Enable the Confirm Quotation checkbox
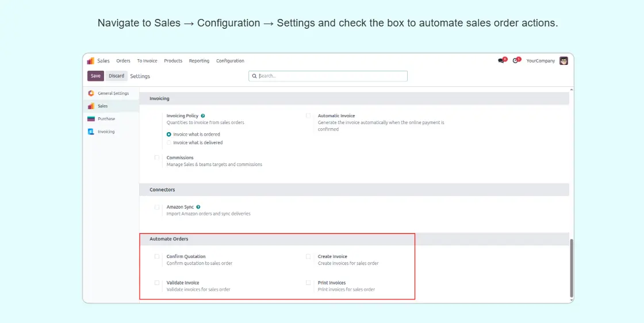The width and height of the screenshot is (644, 323). (x=157, y=257)
